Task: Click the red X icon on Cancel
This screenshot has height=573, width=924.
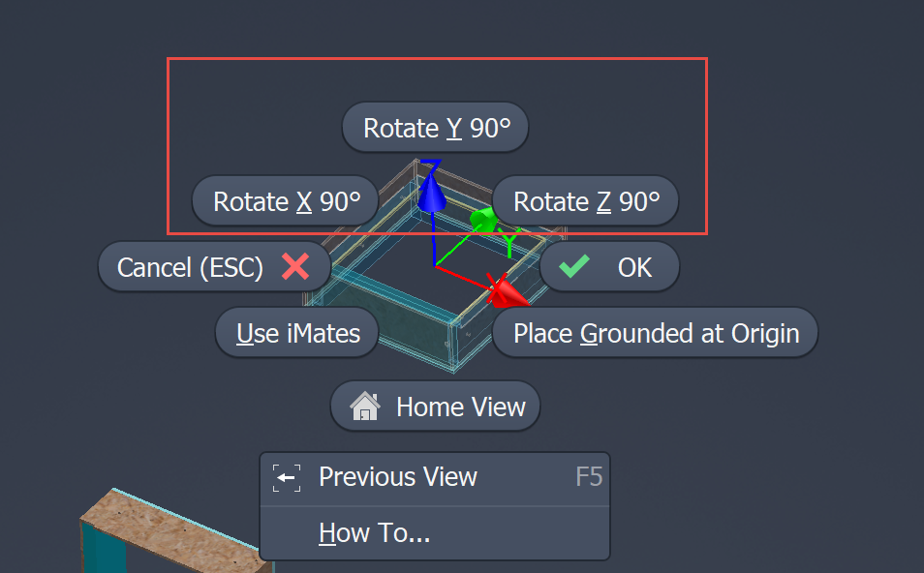Action: [295, 267]
